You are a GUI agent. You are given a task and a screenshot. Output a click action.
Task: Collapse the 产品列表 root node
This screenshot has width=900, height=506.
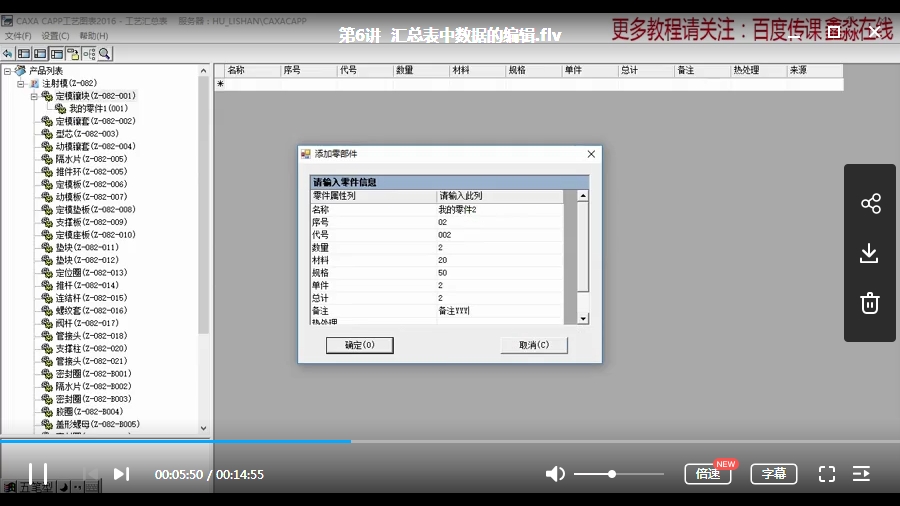coord(7,71)
